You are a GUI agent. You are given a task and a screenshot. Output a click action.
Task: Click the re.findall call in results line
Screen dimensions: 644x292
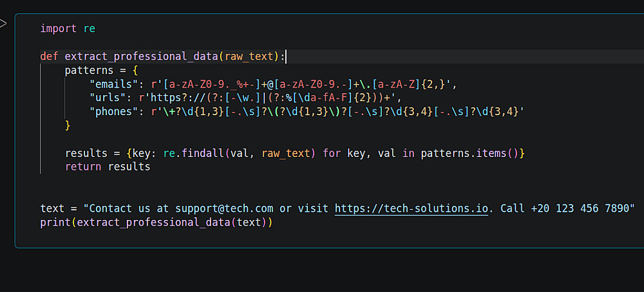[x=184, y=154]
